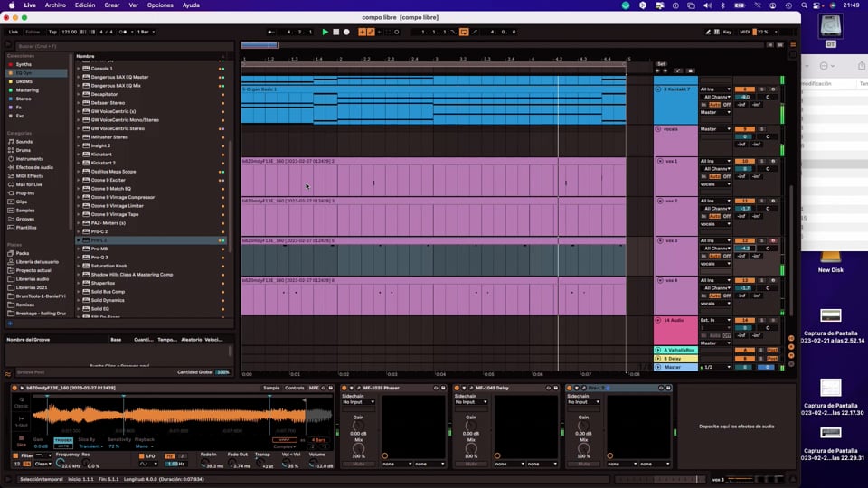The width and height of the screenshot is (868, 488).
Task: Toggle the MF-104S Delay device activator
Action: 457,388
